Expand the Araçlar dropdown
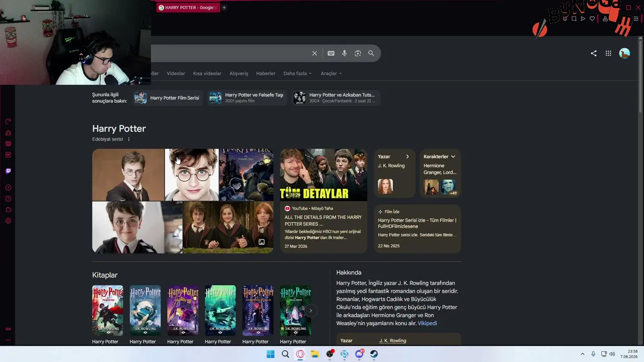Screen dimensions: 644x362 click(x=331, y=73)
